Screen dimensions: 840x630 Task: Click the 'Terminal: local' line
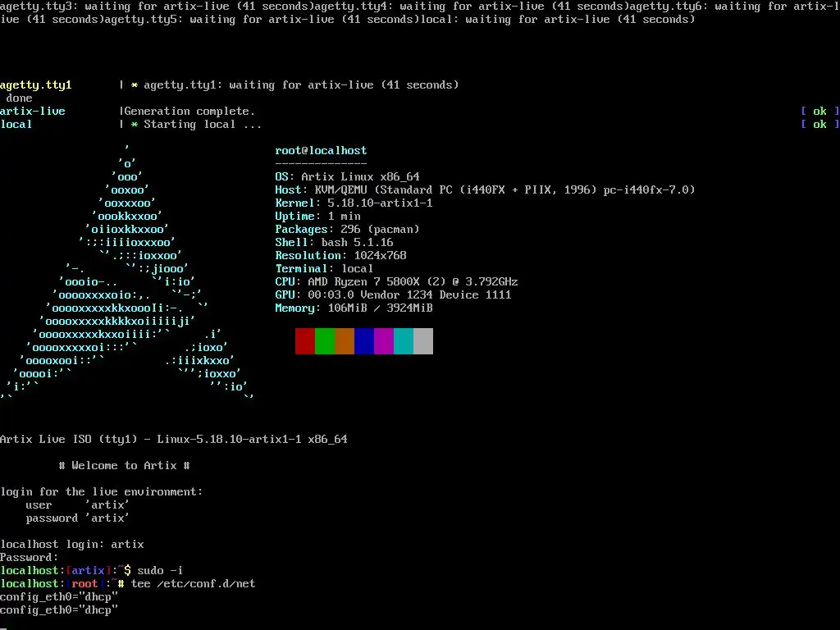tap(324, 268)
